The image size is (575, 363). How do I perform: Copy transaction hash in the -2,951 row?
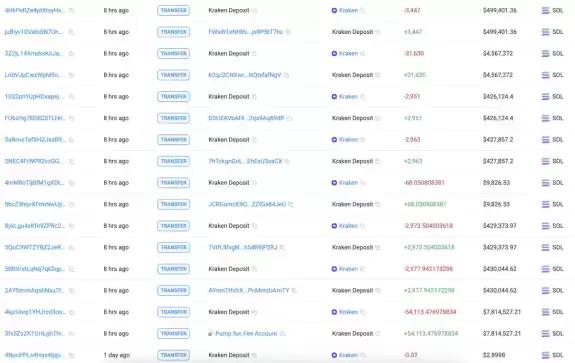pos(72,97)
